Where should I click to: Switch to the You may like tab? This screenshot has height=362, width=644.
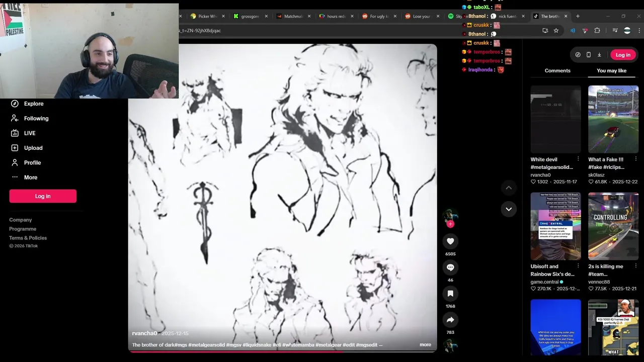611,71
